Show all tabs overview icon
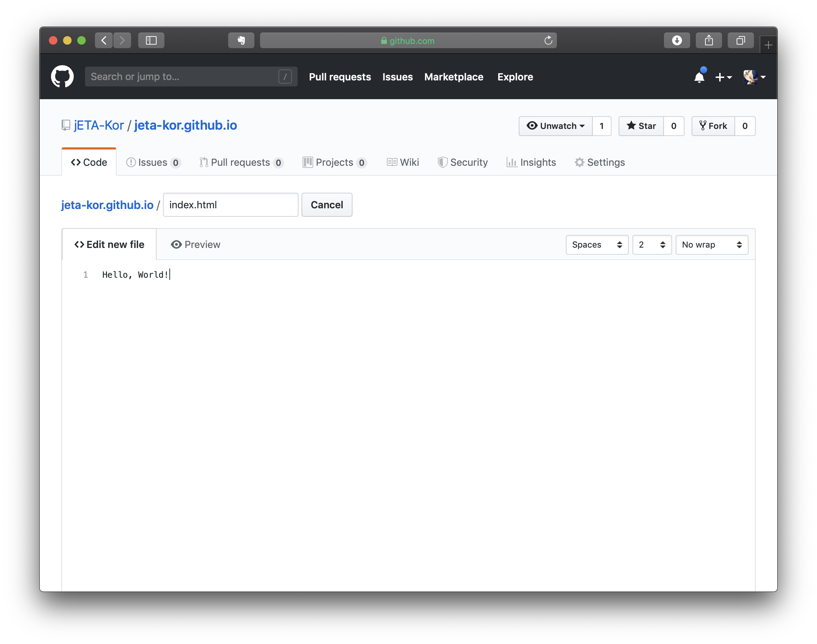Viewport: 817px width, 644px height. point(740,40)
